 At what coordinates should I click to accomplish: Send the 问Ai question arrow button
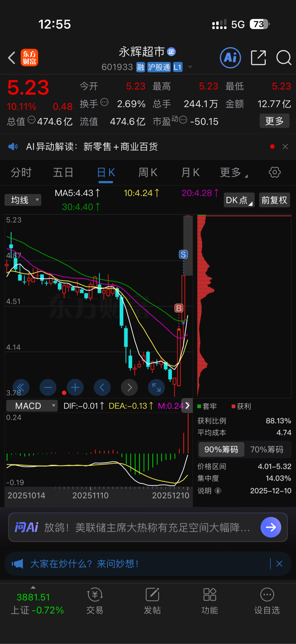(271, 527)
